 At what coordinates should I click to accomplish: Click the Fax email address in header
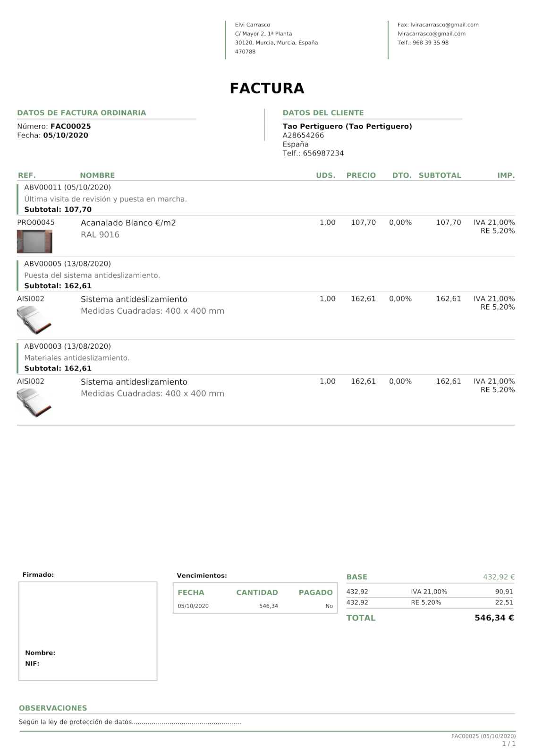[444, 25]
